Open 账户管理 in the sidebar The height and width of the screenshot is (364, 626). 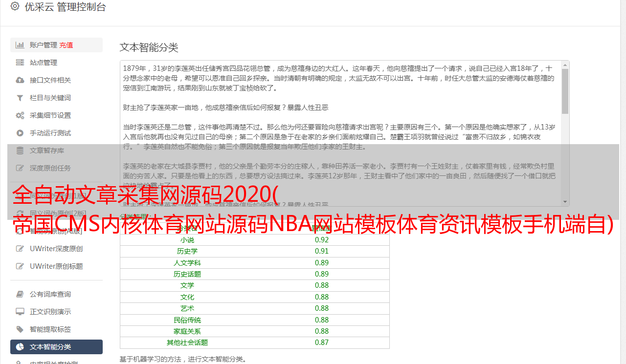tap(44, 45)
